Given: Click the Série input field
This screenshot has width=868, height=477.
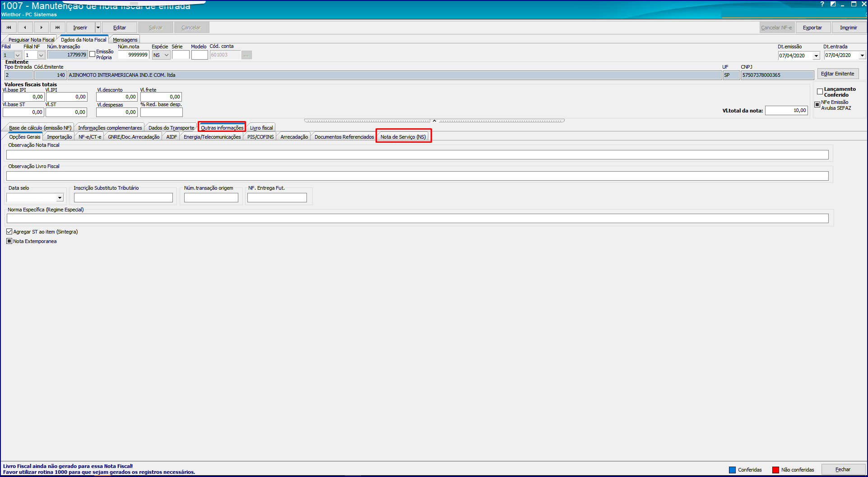Looking at the screenshot, I should [181, 55].
